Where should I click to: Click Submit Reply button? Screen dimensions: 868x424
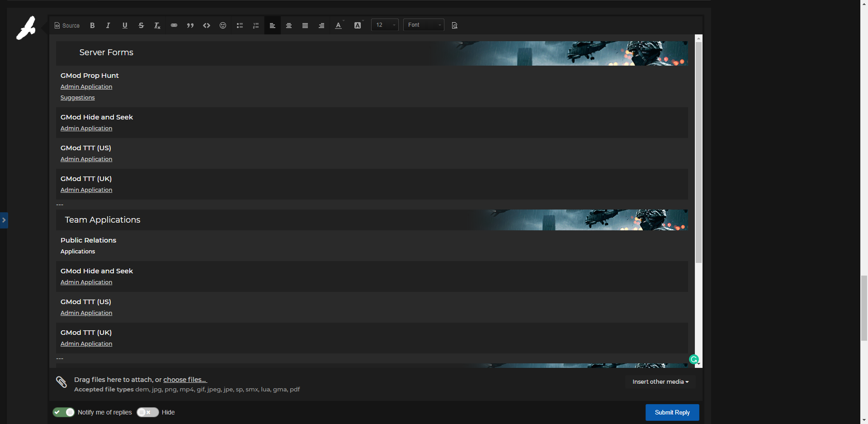click(x=672, y=412)
